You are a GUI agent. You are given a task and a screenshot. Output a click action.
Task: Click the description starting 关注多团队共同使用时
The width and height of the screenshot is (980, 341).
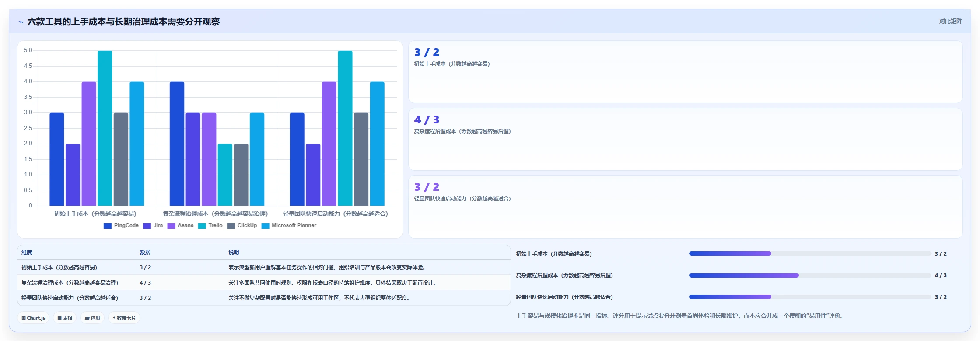[332, 283]
